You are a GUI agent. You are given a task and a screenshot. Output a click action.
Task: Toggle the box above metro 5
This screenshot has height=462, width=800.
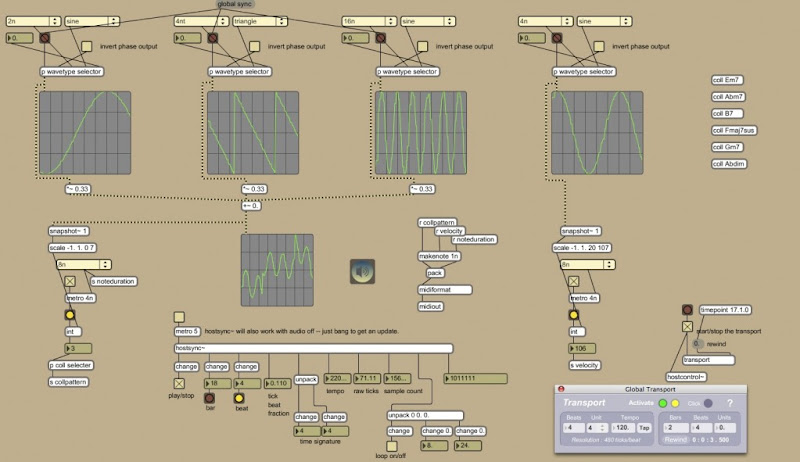pyautogui.click(x=179, y=317)
